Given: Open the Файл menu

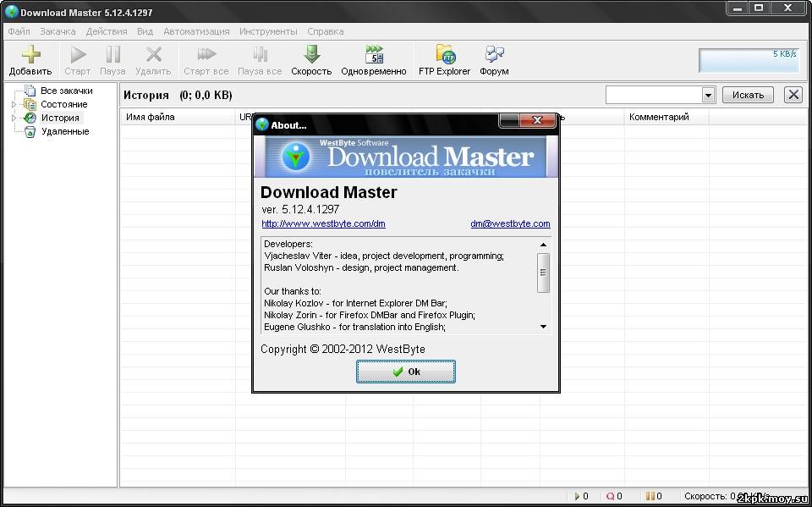Looking at the screenshot, I should click(x=19, y=31).
